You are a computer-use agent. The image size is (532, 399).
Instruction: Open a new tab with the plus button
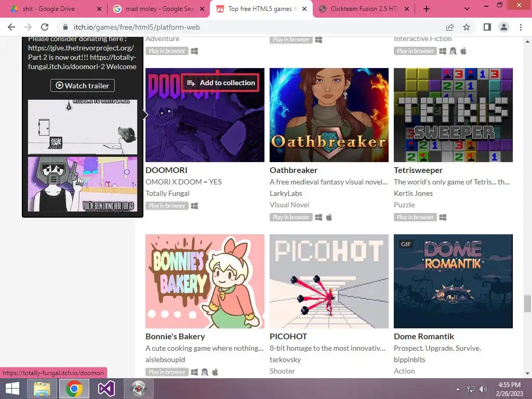[427, 9]
